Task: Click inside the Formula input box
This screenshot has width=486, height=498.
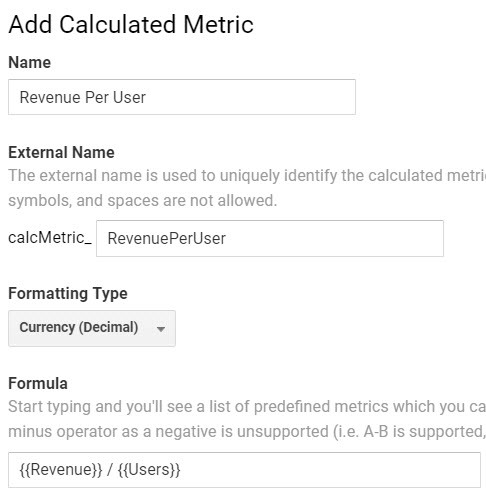Action: 244,470
